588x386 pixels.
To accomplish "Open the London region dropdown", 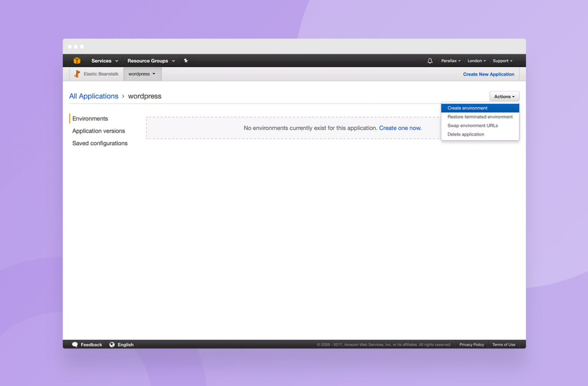I will 476,61.
